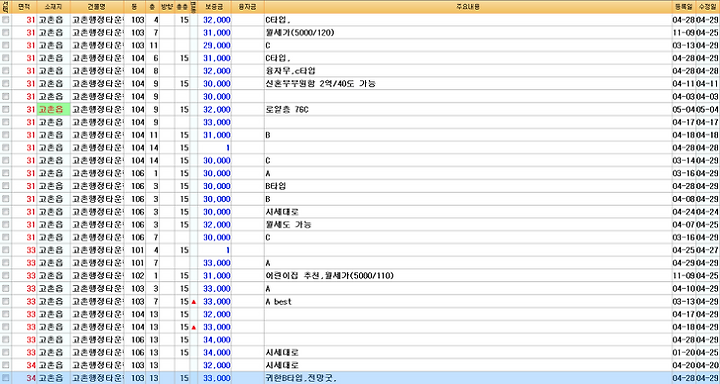Click 월세도 가능 description text
The width and height of the screenshot is (720, 384).
click(288, 225)
